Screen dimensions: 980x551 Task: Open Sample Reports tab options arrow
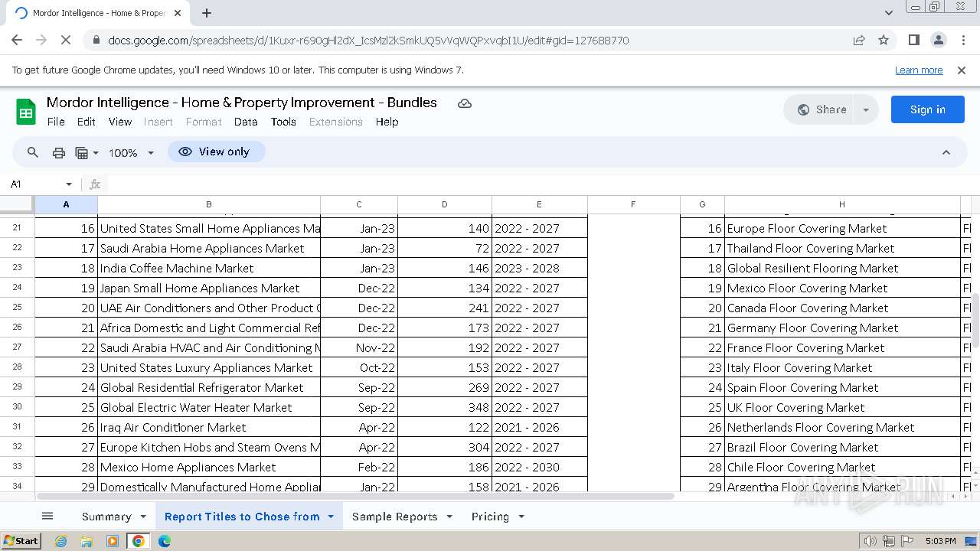click(x=449, y=517)
